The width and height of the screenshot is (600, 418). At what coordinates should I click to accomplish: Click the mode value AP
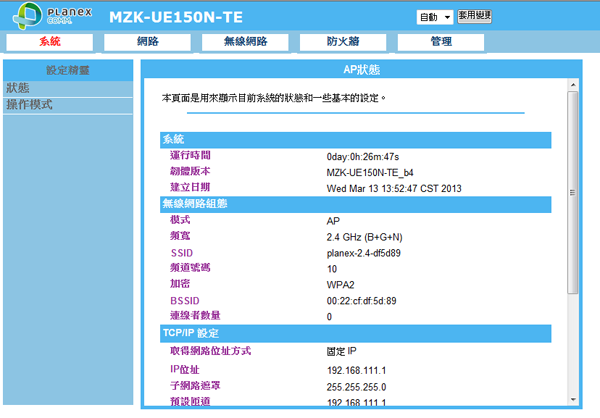click(333, 221)
